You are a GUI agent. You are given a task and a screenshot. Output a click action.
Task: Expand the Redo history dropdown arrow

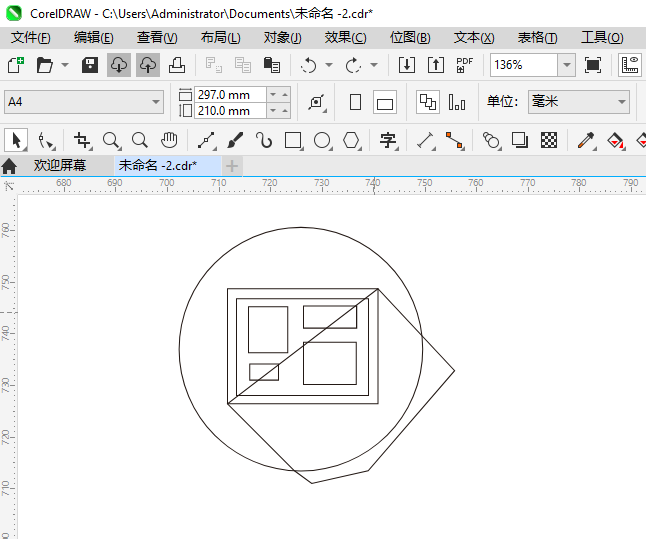click(x=374, y=65)
